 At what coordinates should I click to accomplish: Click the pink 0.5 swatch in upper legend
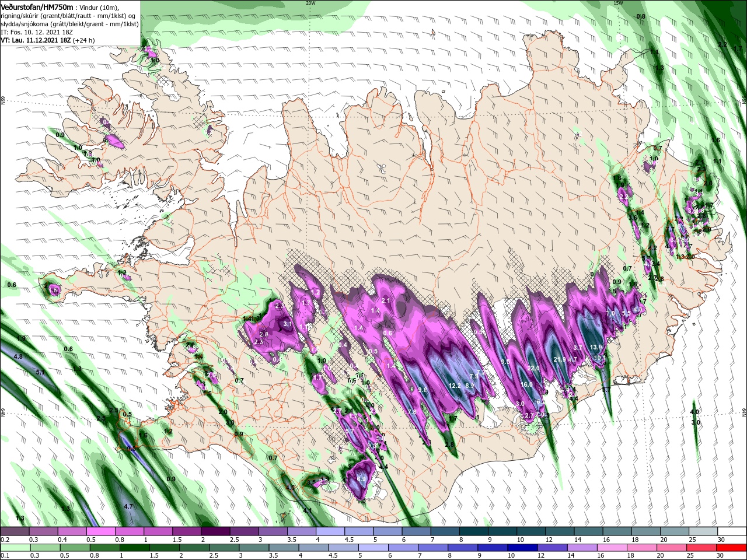(x=100, y=531)
